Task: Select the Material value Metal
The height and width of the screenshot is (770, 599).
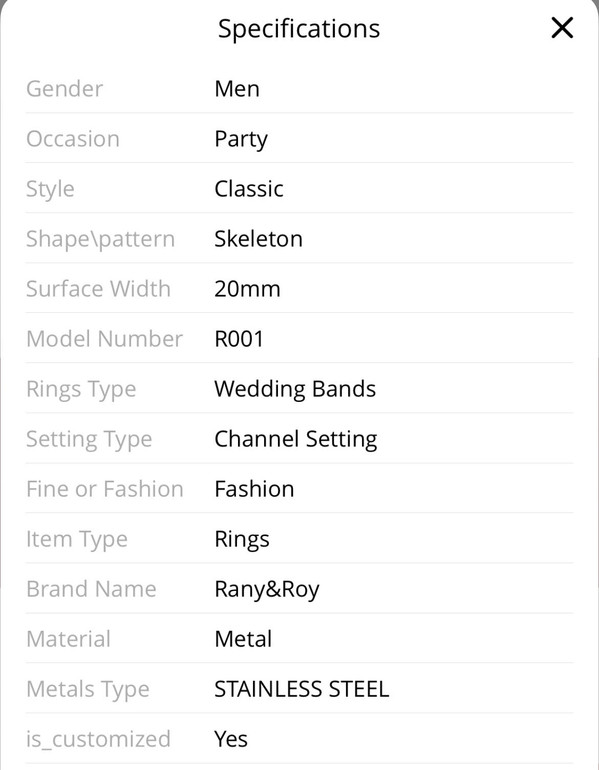Action: pos(243,639)
